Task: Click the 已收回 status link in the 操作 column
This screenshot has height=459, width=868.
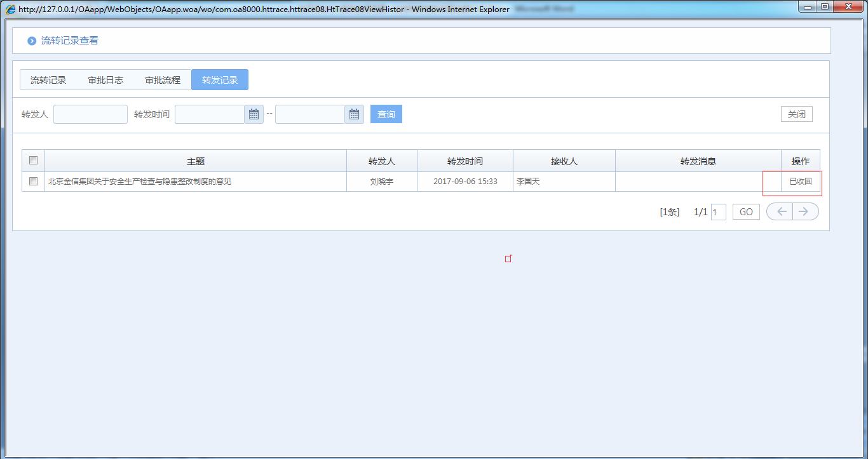Action: click(800, 181)
